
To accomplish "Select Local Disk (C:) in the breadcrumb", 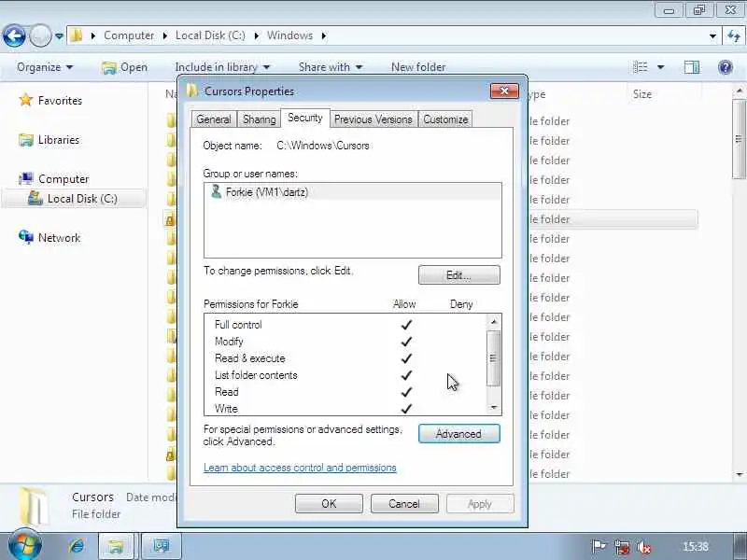I will [x=210, y=35].
